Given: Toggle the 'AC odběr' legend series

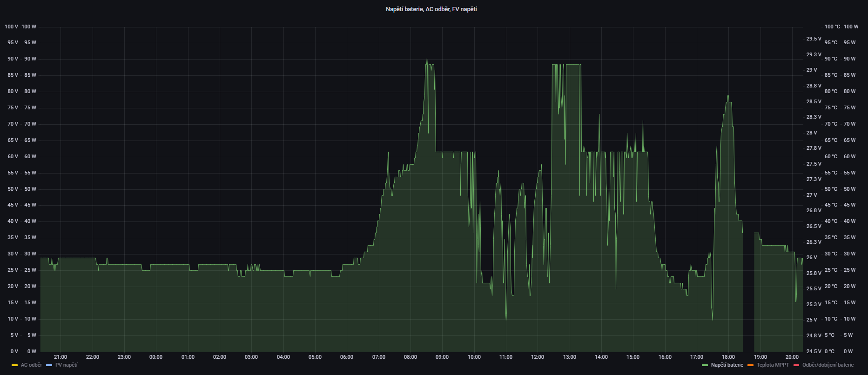Looking at the screenshot, I should 31,365.
